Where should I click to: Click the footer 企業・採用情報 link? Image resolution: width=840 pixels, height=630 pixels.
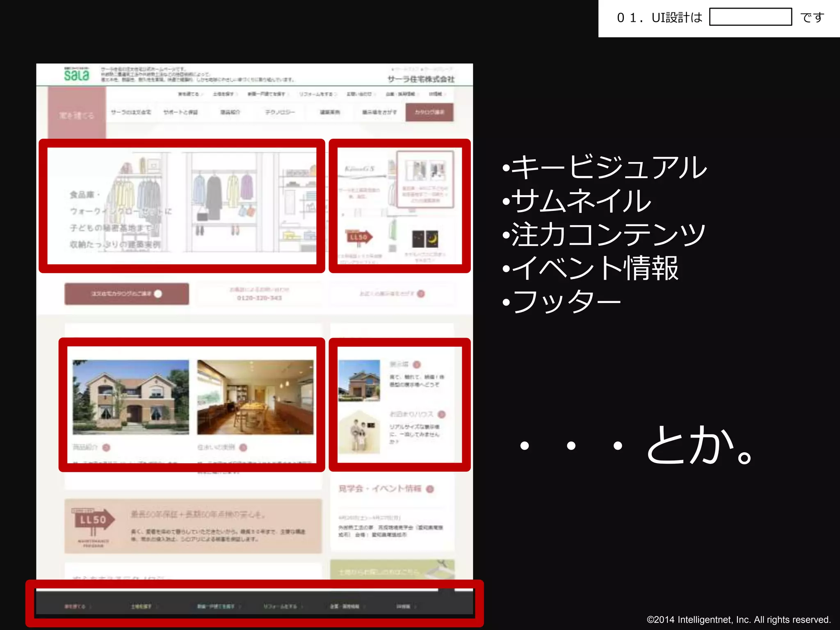click(x=345, y=606)
